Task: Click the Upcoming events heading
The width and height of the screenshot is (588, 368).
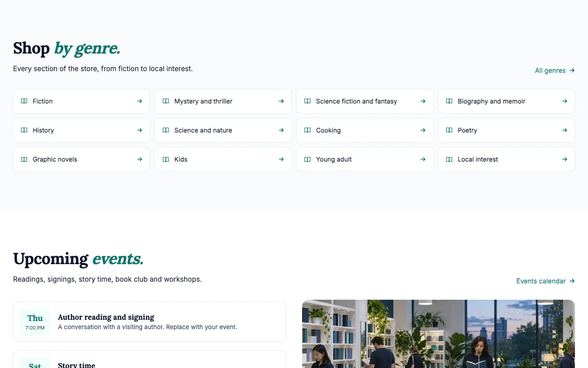Action: point(78,259)
